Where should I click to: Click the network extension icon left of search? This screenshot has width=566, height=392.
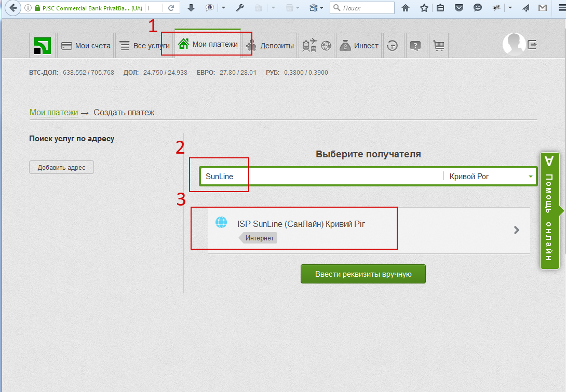(x=313, y=8)
